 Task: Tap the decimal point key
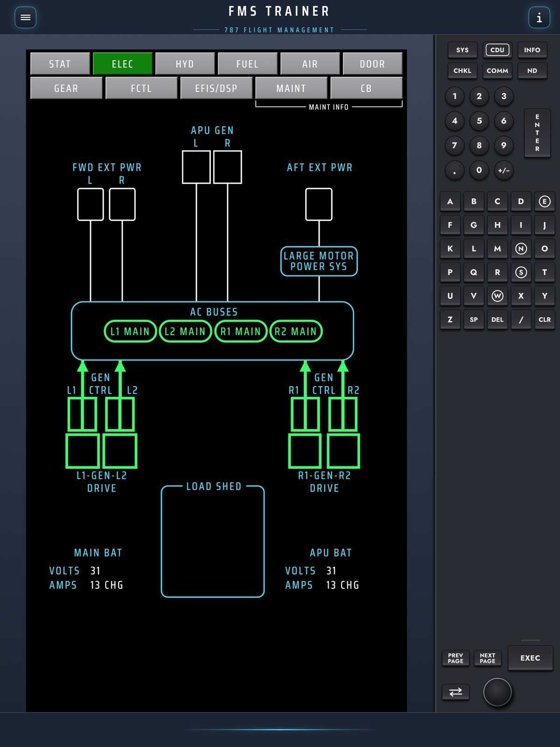coord(455,170)
